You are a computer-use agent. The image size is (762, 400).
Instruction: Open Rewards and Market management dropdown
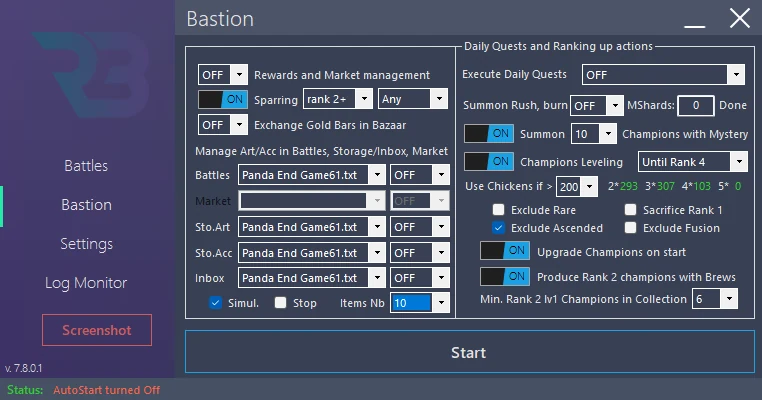click(223, 75)
